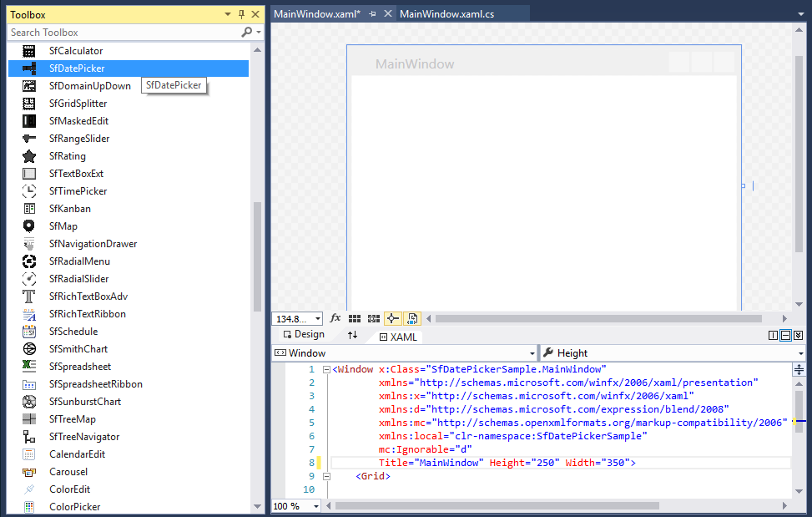812x517 pixels.
Task: Swap Design and XAML panes
Action: (x=352, y=335)
